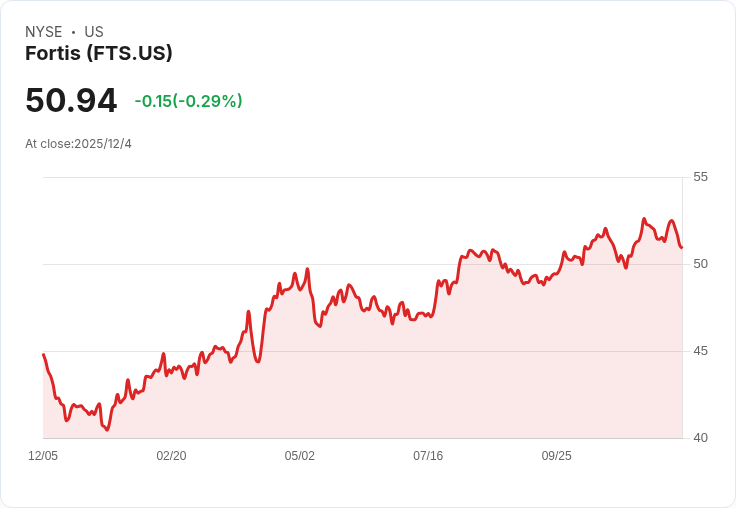Click the At close date text
Image resolution: width=736 pixels, height=508 pixels.
tap(78, 144)
